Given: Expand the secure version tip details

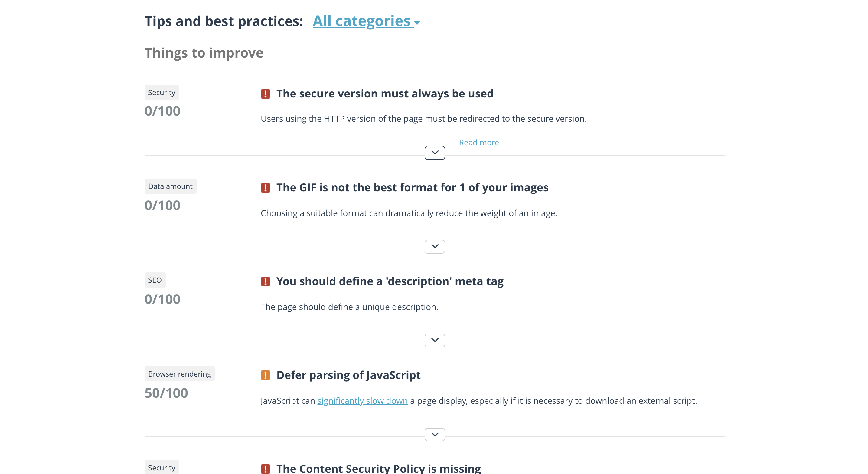Looking at the screenshot, I should (x=435, y=153).
